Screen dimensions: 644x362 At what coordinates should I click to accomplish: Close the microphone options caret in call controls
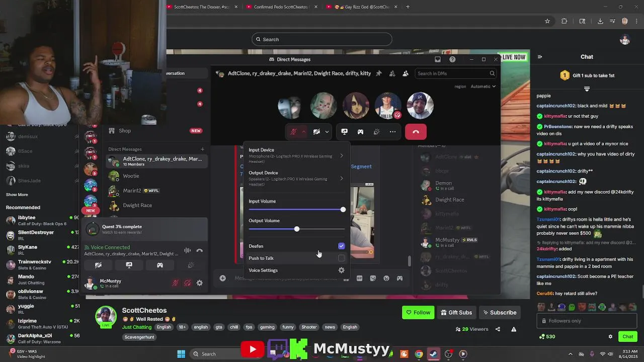tap(304, 132)
